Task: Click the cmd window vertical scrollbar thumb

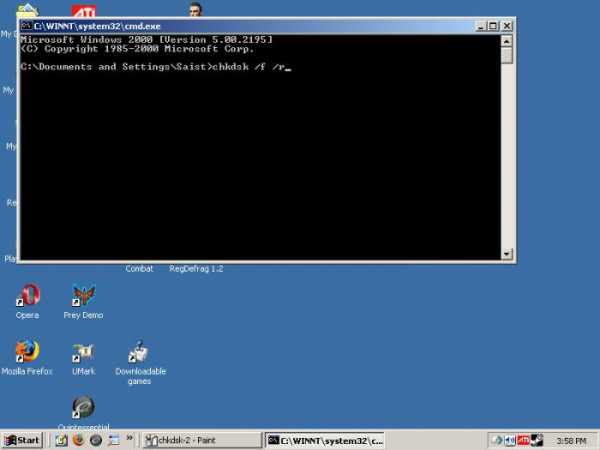Action: [x=507, y=55]
